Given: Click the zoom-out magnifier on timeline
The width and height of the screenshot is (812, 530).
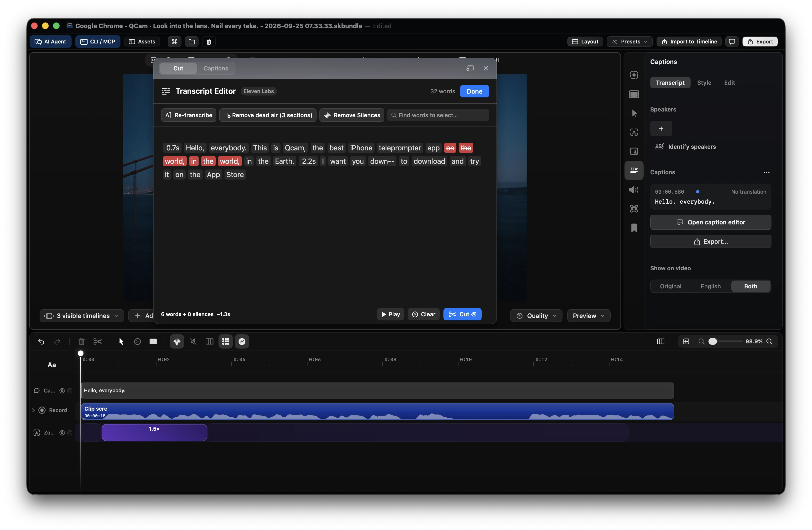Looking at the screenshot, I should tap(702, 341).
